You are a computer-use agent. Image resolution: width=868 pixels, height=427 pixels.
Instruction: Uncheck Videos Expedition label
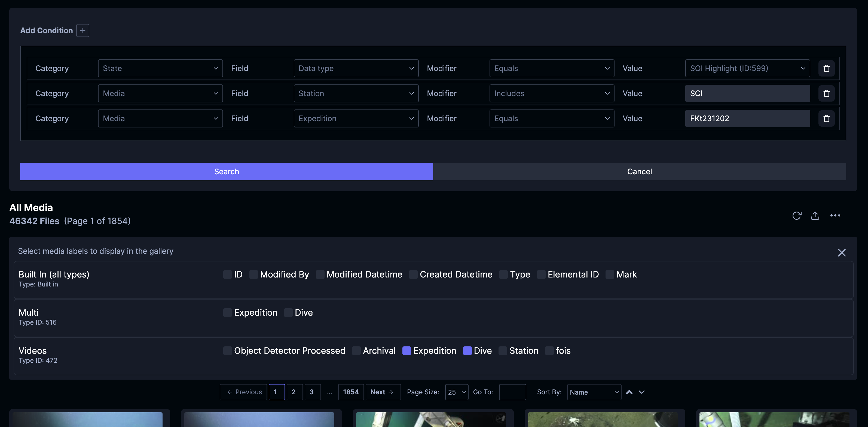[x=407, y=351]
